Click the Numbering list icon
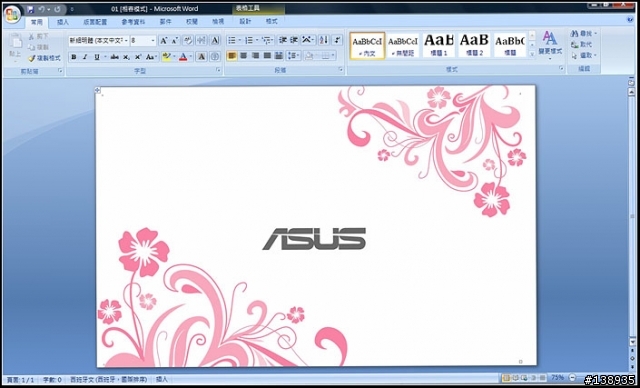640x388 pixels. (x=248, y=40)
